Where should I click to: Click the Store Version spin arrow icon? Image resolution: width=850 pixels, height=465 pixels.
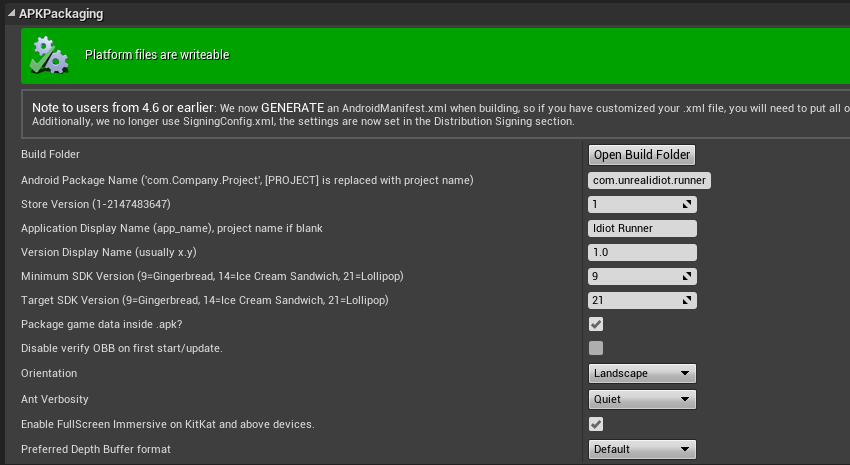pos(687,204)
